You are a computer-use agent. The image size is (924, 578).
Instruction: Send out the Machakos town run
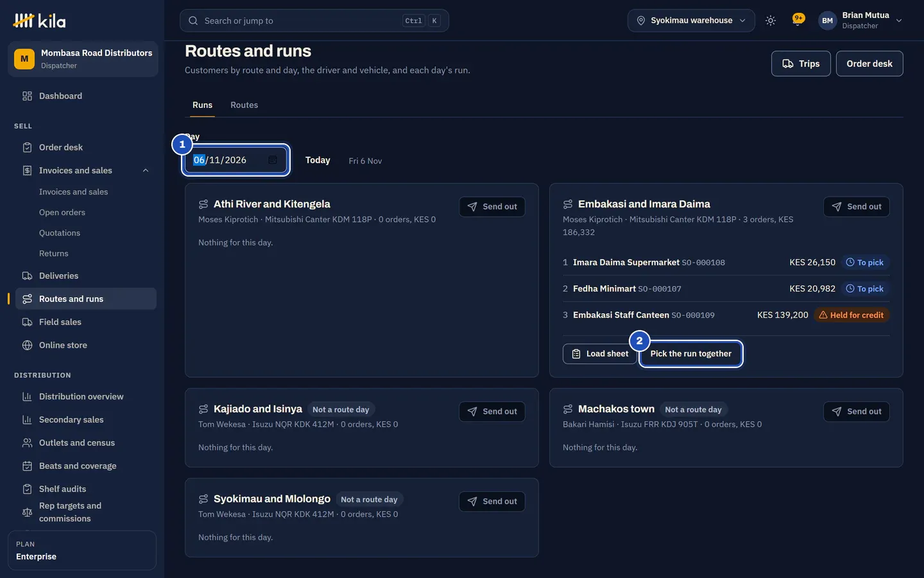coord(857,412)
